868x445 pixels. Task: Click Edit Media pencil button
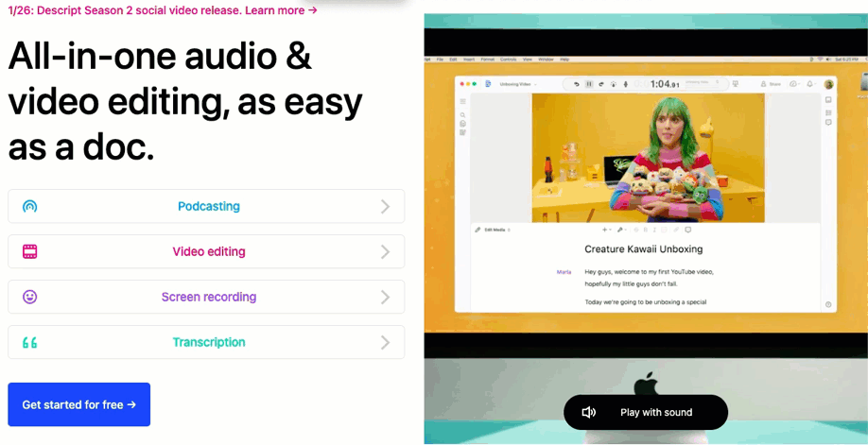pyautogui.click(x=492, y=230)
